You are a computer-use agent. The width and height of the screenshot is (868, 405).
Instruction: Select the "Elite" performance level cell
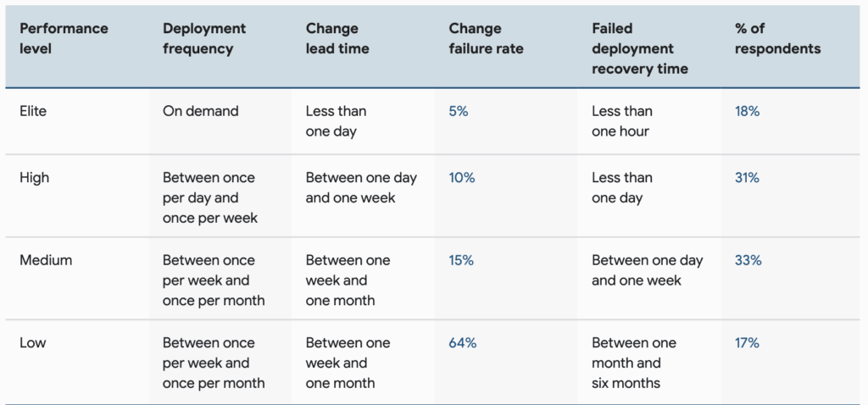(35, 111)
